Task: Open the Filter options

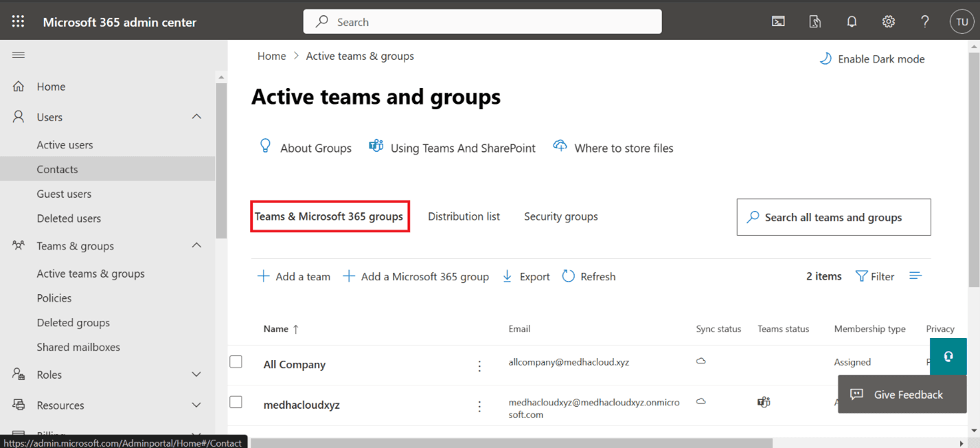Action: [x=875, y=276]
